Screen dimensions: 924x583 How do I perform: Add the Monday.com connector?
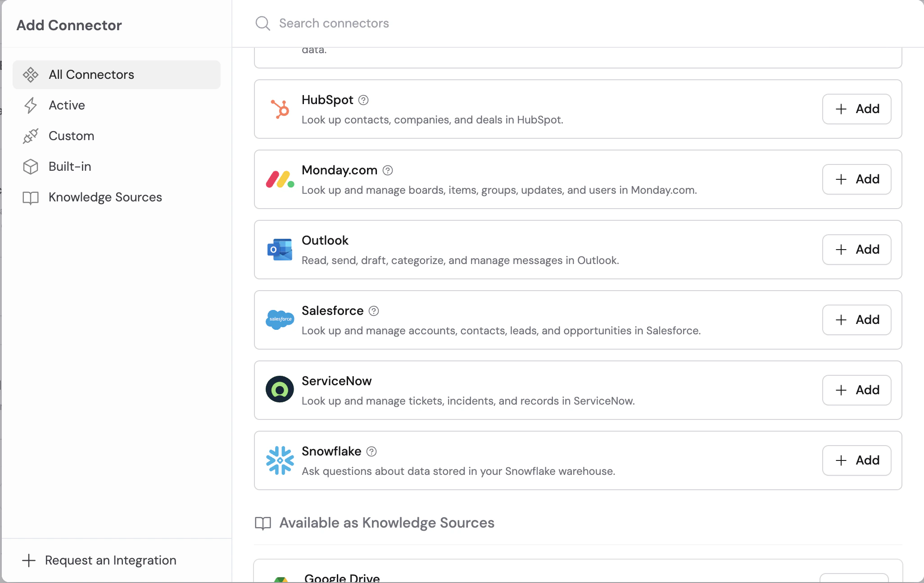coord(856,179)
